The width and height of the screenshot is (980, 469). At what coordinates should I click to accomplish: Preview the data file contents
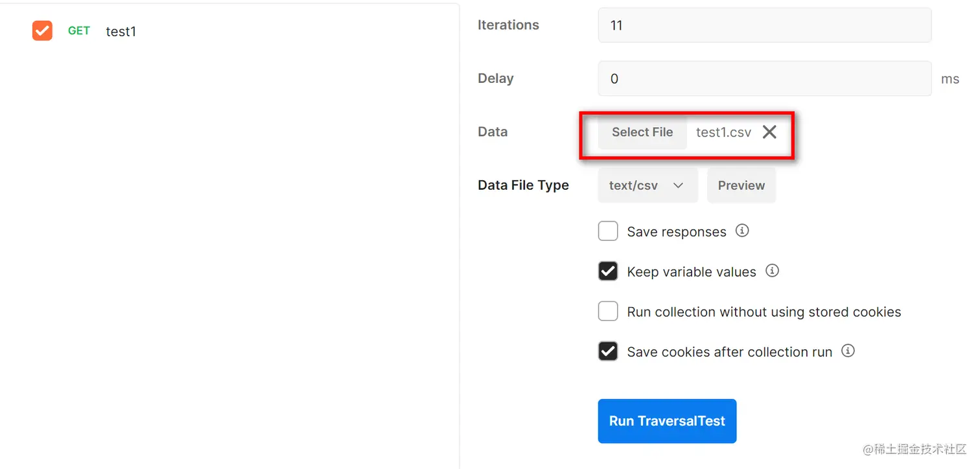tap(741, 185)
